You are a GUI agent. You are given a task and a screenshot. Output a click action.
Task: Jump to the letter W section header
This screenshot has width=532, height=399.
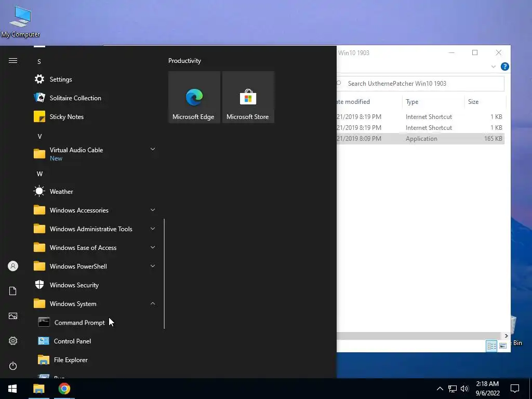tap(39, 174)
